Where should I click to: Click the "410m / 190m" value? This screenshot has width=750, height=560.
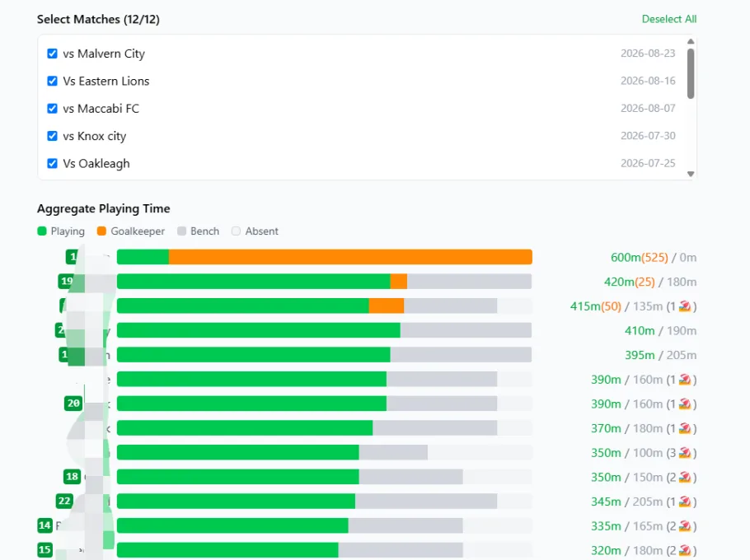[x=660, y=331]
